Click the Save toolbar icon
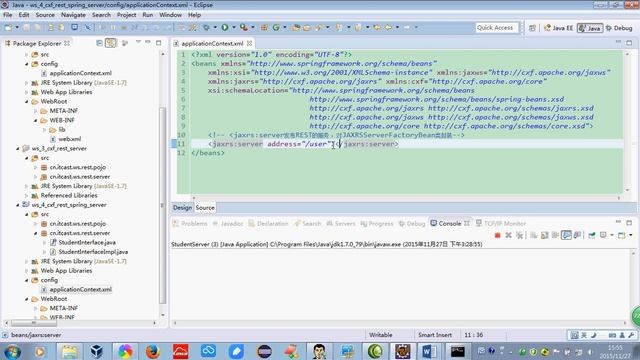The height and width of the screenshot is (360, 640). [26, 27]
